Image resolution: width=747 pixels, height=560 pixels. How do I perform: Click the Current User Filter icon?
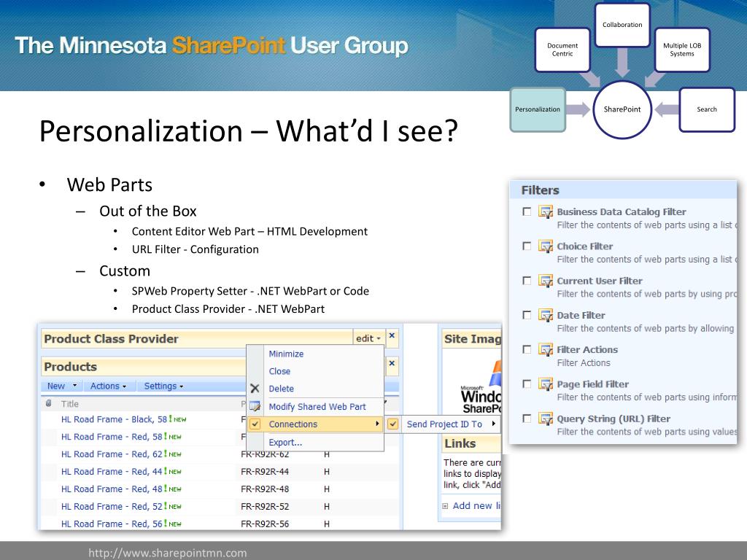coord(546,281)
